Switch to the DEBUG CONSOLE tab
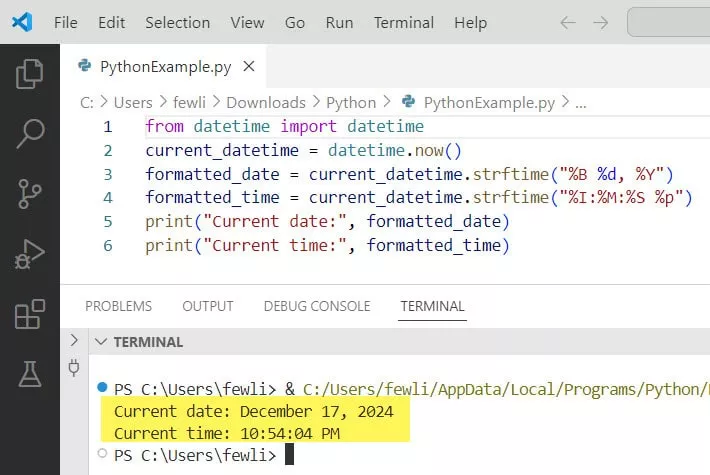The image size is (710, 475). click(316, 306)
